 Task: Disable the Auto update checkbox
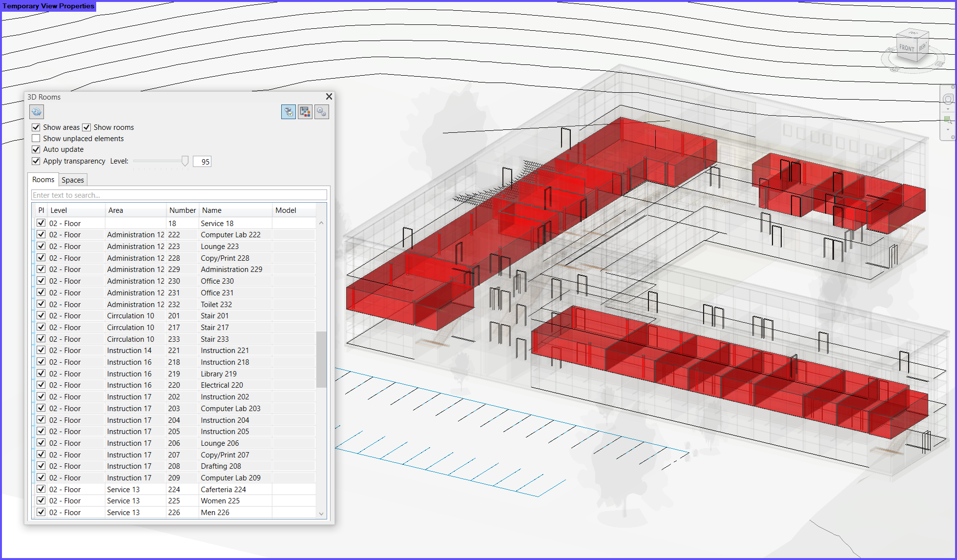click(36, 149)
